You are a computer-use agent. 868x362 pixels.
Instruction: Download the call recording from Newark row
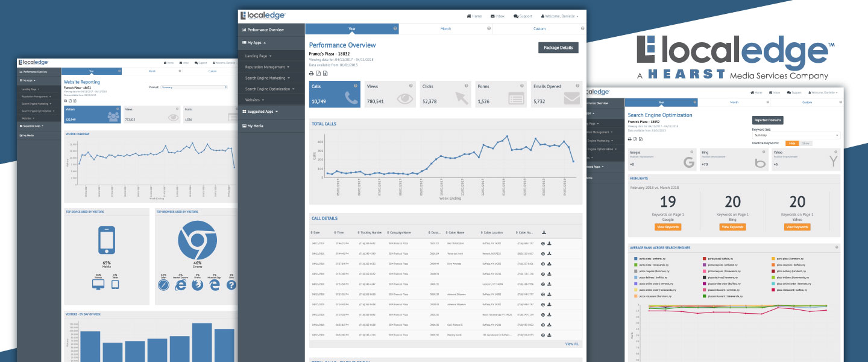pyautogui.click(x=549, y=253)
